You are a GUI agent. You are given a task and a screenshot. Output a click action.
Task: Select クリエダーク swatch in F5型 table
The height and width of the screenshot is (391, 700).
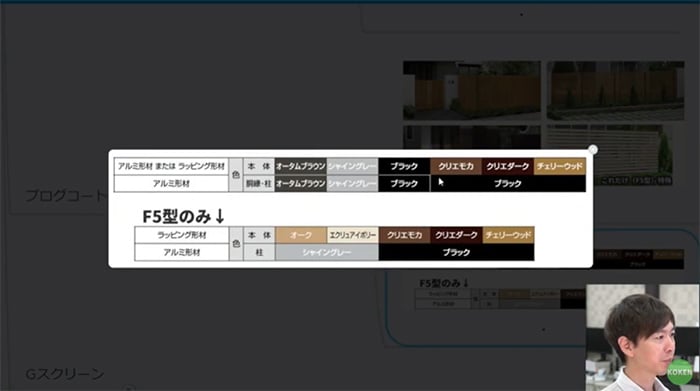(x=456, y=235)
